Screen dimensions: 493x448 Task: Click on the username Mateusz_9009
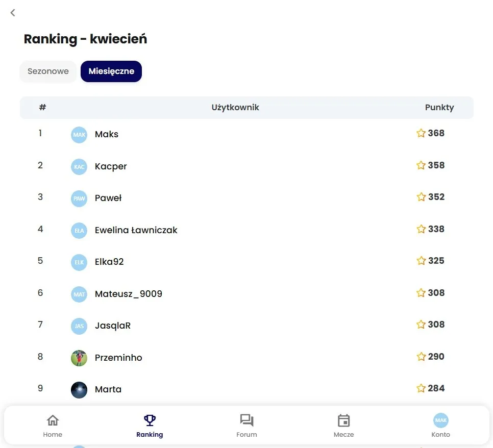click(x=128, y=294)
